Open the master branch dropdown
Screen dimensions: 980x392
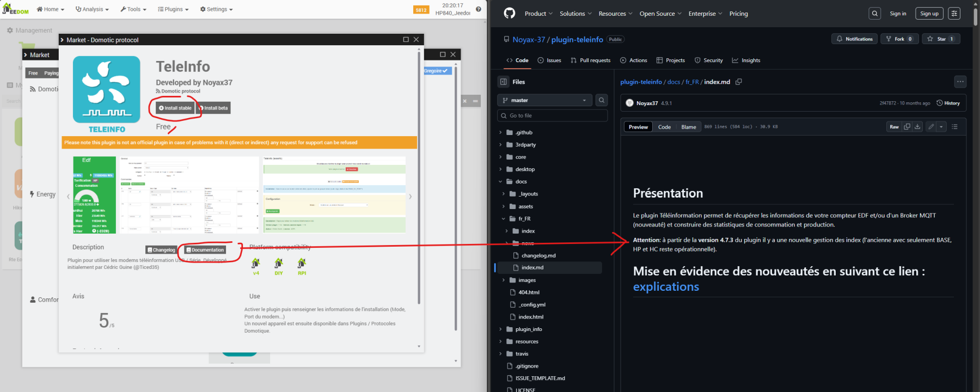point(544,100)
